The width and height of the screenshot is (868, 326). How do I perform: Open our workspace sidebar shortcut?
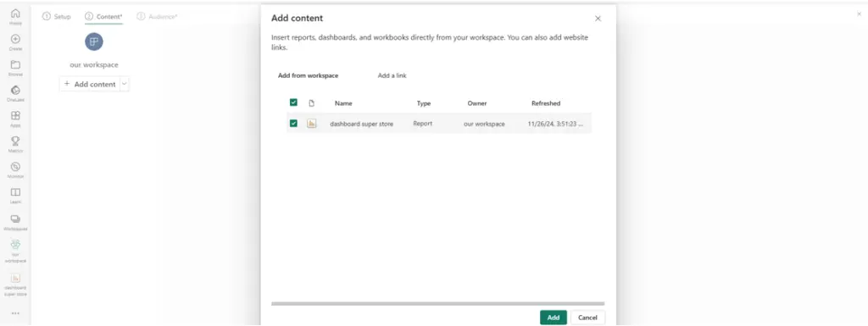click(15, 251)
